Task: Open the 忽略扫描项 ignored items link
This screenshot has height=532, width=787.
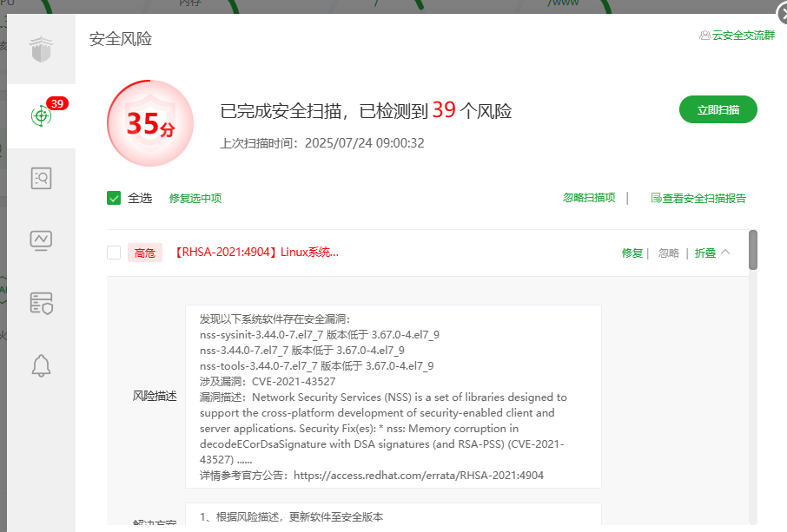Action: point(589,198)
